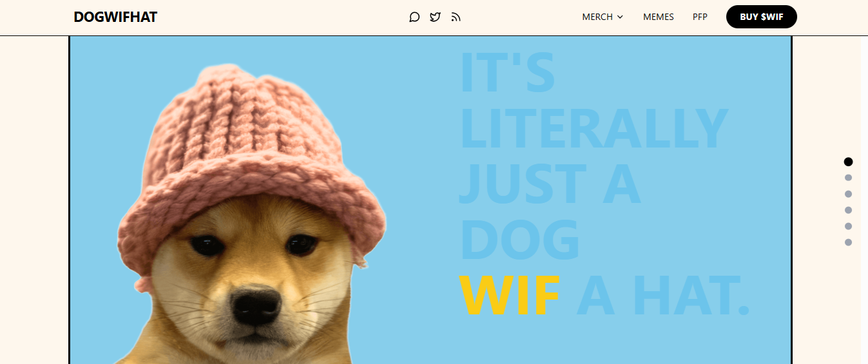Click the A HAT. heading text
This screenshot has width=868, height=364.
tap(664, 296)
